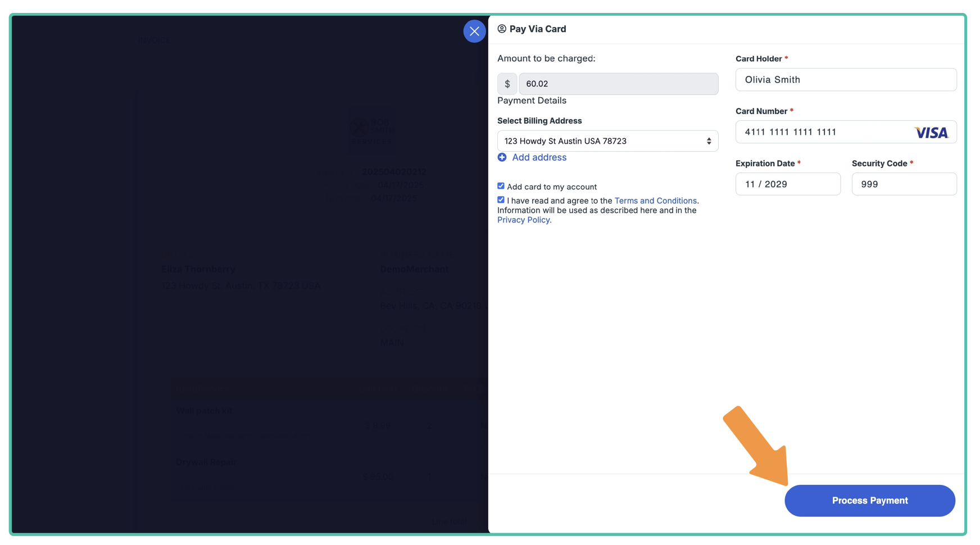Click the plus icon next to Add address

(x=502, y=157)
